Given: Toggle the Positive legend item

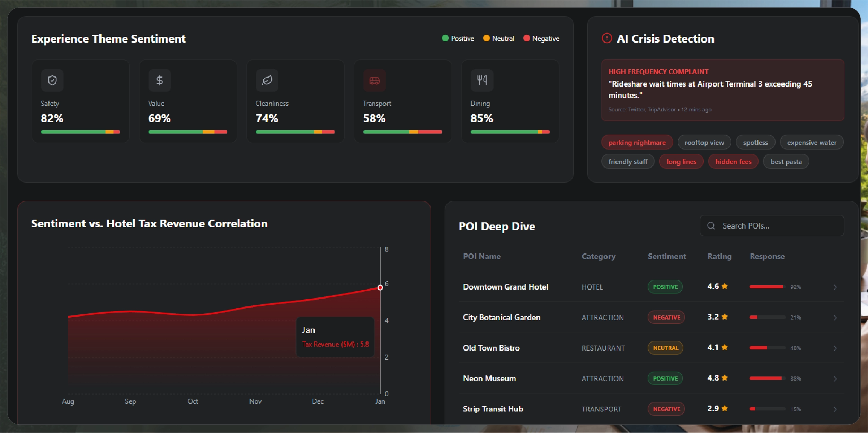Looking at the screenshot, I should (x=458, y=39).
